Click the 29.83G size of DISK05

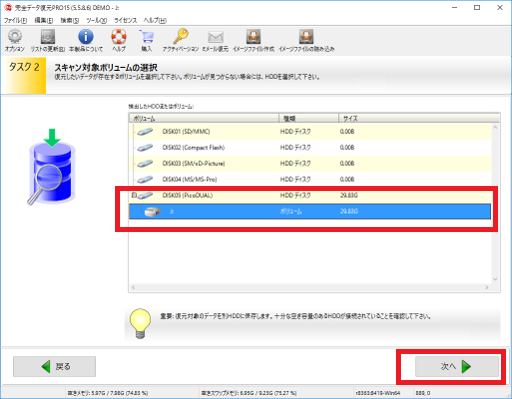click(349, 195)
